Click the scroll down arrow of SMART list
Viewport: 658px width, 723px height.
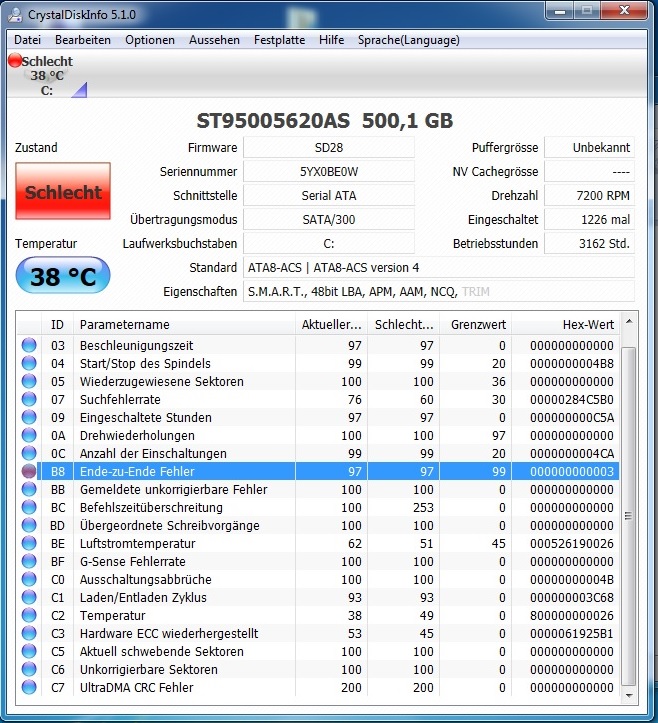coord(629,695)
